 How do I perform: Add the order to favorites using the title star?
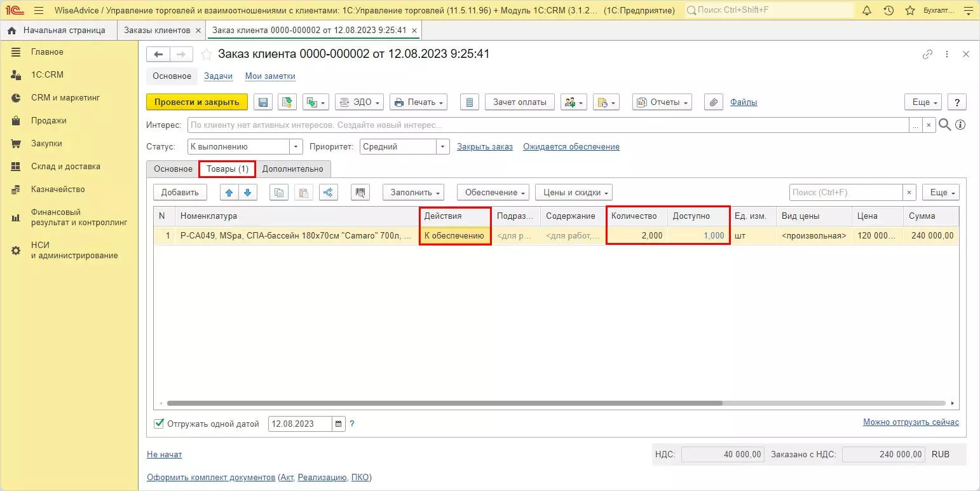click(206, 54)
